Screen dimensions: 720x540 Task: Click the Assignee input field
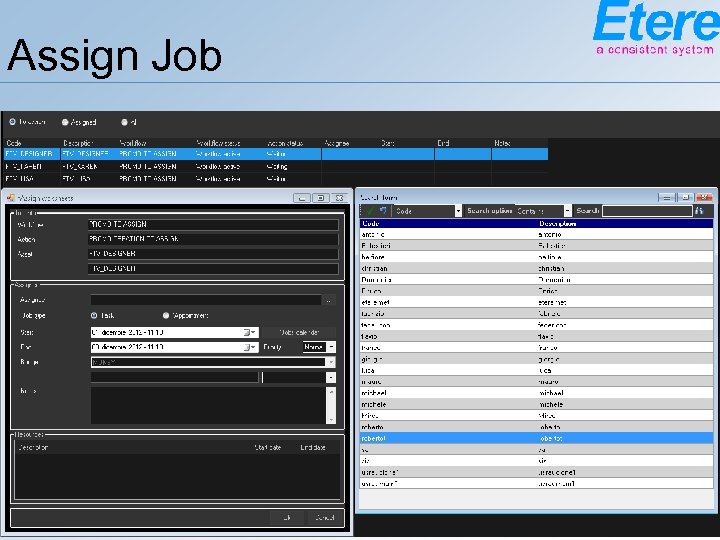206,300
